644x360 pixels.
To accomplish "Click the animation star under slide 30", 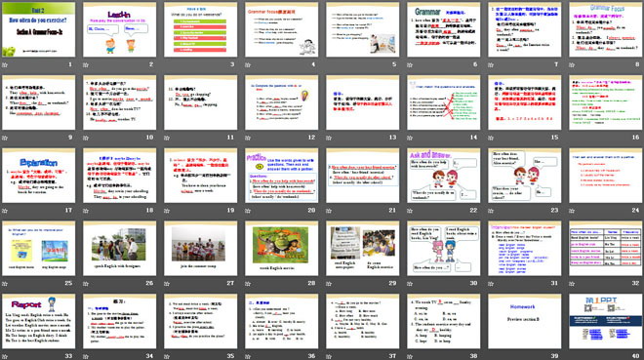I will [410, 284].
